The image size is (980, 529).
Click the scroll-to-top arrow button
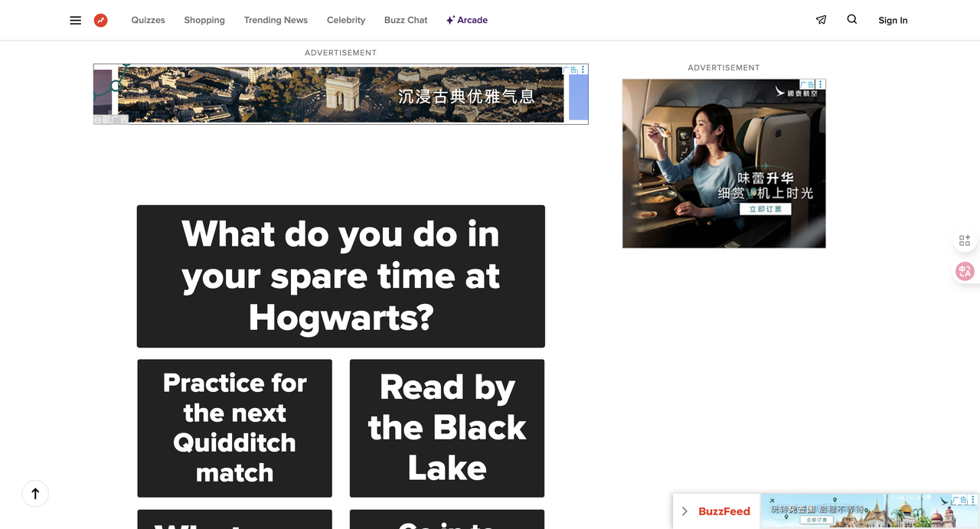pyautogui.click(x=35, y=494)
